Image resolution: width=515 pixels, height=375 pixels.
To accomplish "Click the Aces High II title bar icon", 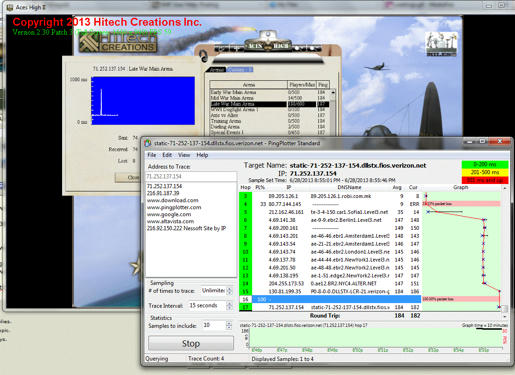I will pos(10,7).
